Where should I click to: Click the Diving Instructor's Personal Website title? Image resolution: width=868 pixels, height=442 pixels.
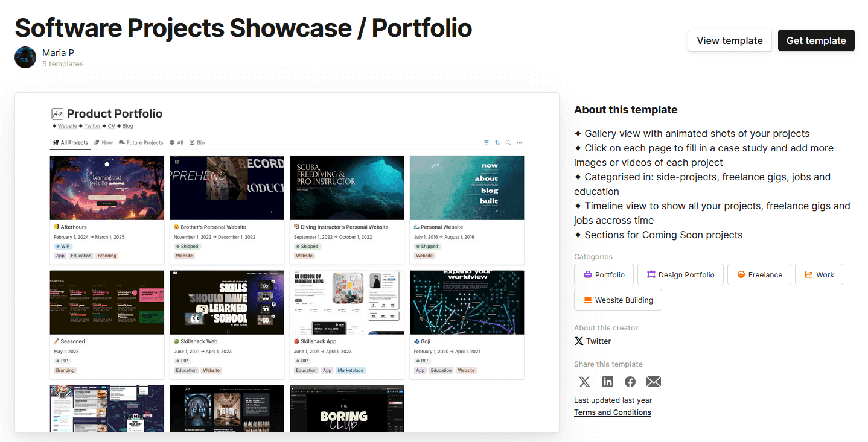click(345, 227)
